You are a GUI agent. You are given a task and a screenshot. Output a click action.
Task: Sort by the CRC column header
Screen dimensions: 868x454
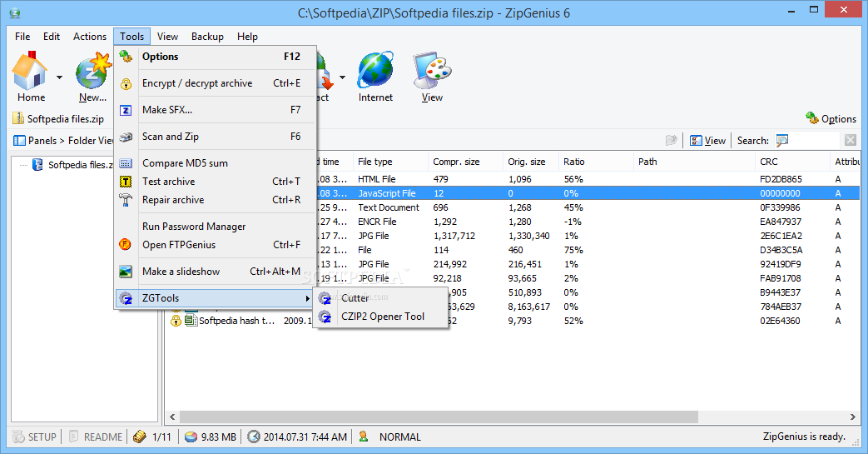(x=793, y=162)
